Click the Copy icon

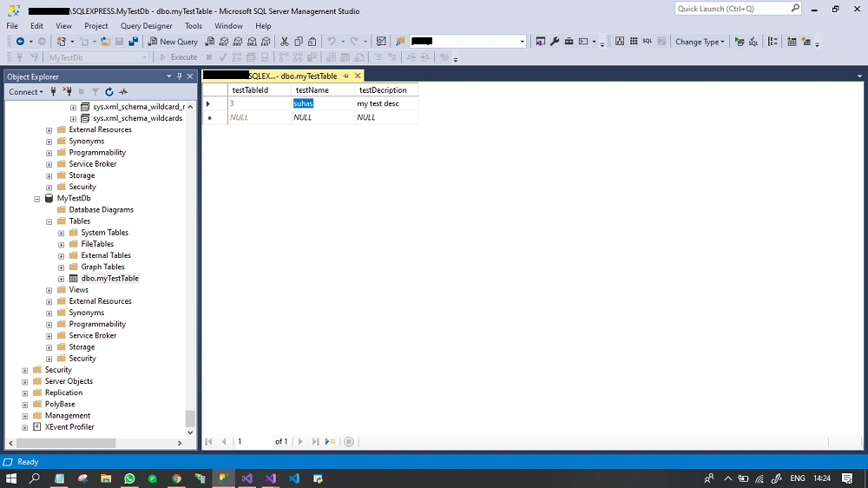point(299,42)
